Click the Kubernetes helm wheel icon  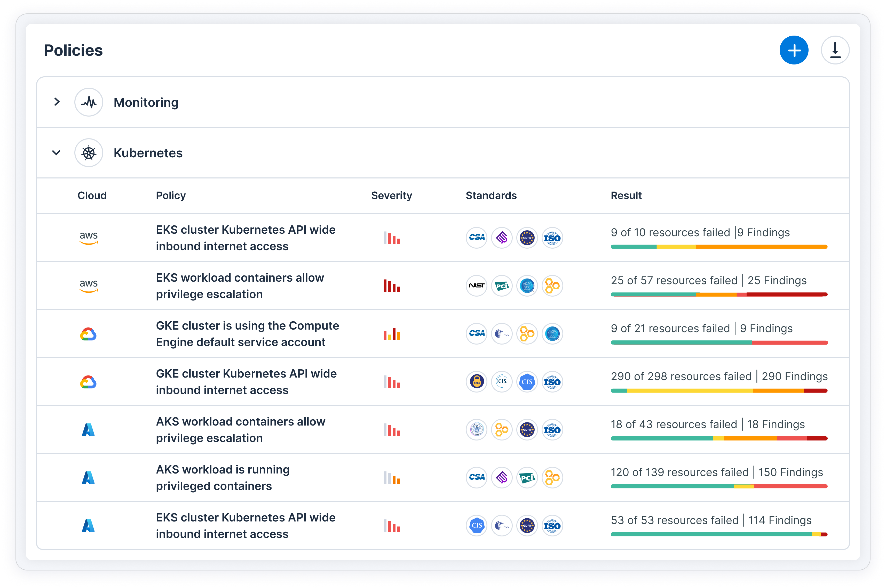[89, 153]
